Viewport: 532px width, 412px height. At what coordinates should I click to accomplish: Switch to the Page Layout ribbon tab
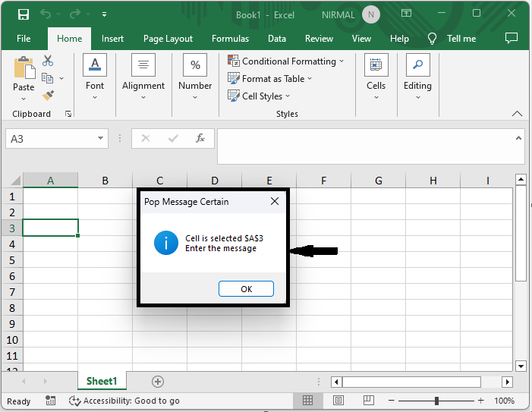tap(168, 39)
